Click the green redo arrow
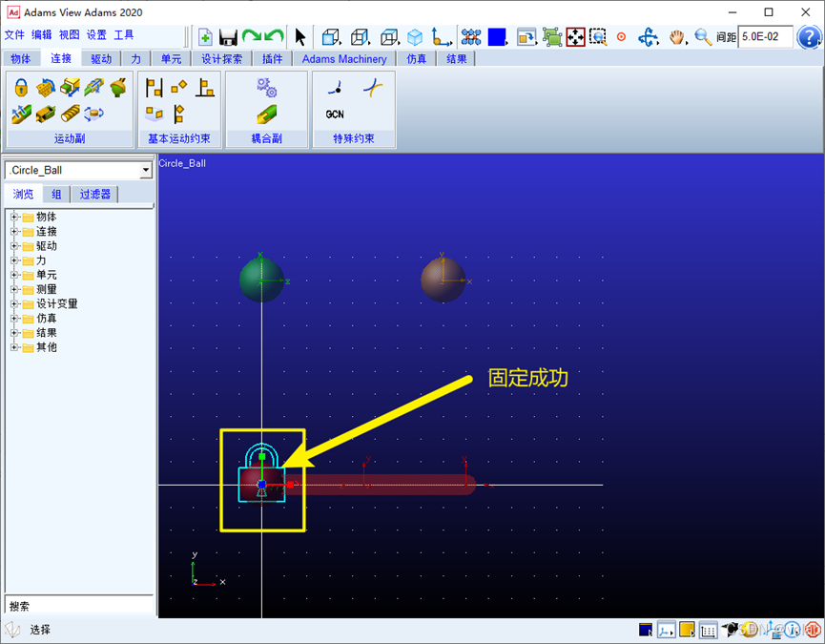Viewport: 825px width, 644px height. pyautogui.click(x=252, y=36)
